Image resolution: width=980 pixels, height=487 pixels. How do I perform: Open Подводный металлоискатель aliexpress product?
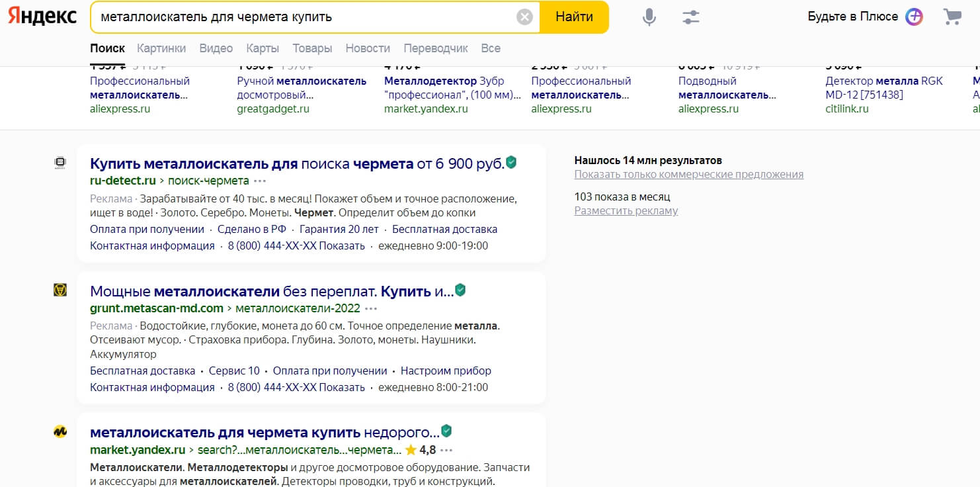click(727, 88)
